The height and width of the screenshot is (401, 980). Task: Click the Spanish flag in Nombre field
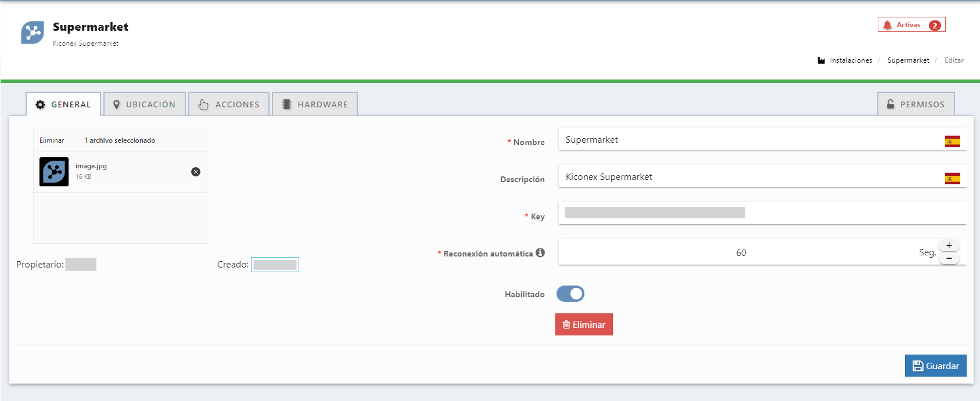click(x=952, y=142)
